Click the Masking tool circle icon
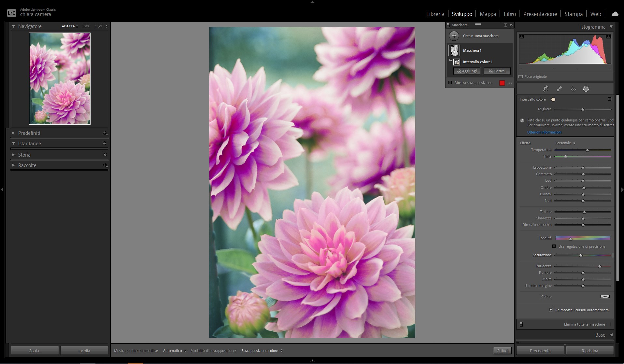This screenshot has width=624, height=364. point(586,89)
